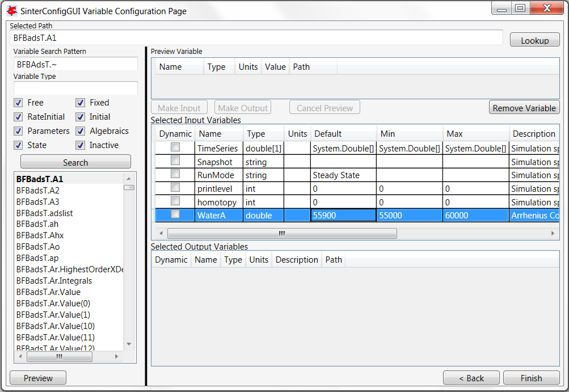This screenshot has width=569, height=392.
Task: Select BFBadsT.adslist in variable list
Action: (x=44, y=213)
